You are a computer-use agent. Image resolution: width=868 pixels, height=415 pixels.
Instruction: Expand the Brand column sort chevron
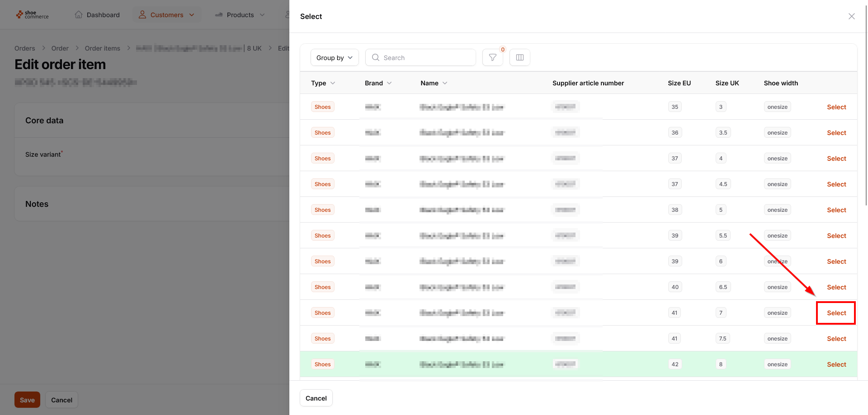[x=389, y=83]
